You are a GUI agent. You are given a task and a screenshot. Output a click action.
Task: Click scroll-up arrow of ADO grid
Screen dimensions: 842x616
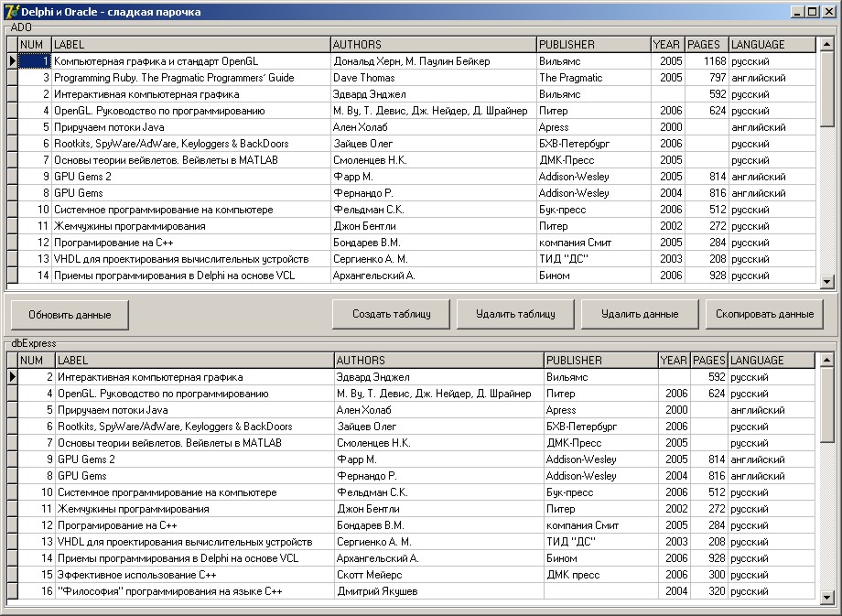coord(826,43)
